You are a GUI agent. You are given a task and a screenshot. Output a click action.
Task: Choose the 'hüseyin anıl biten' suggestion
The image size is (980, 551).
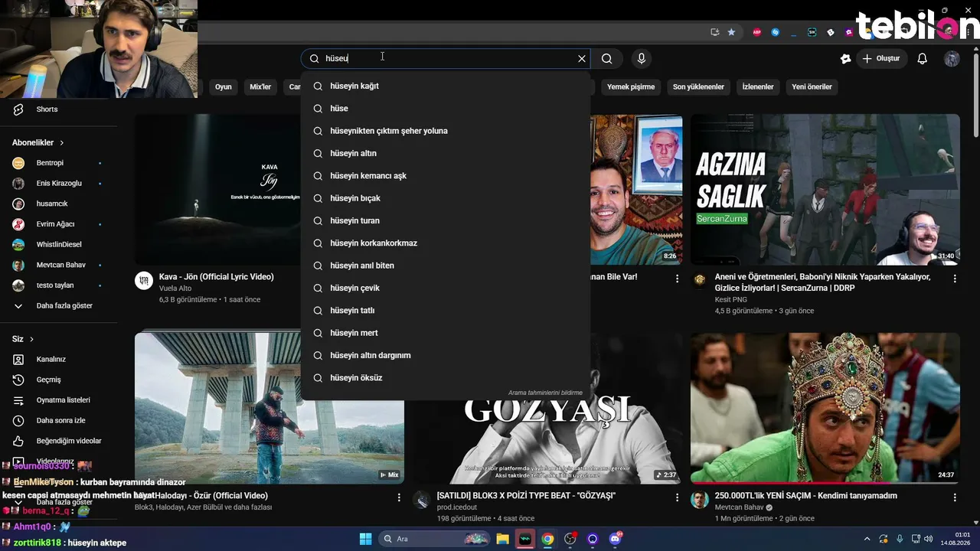tap(446, 266)
